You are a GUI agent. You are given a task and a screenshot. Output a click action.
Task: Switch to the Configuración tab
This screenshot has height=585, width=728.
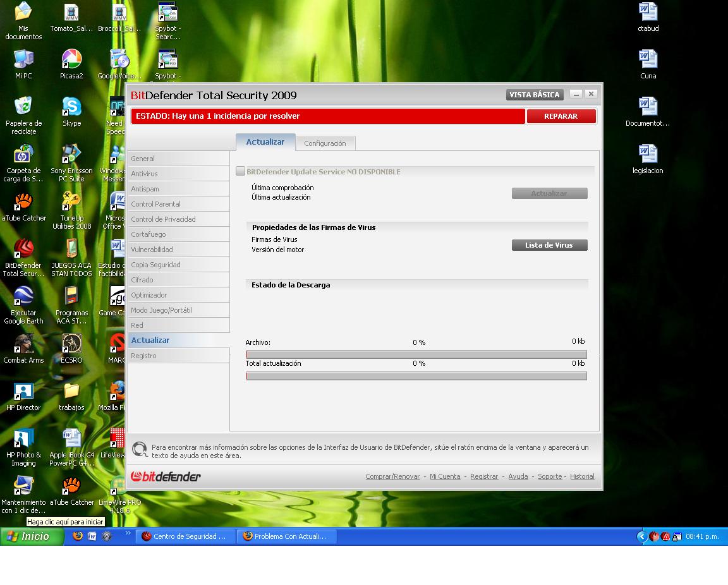[x=325, y=143]
